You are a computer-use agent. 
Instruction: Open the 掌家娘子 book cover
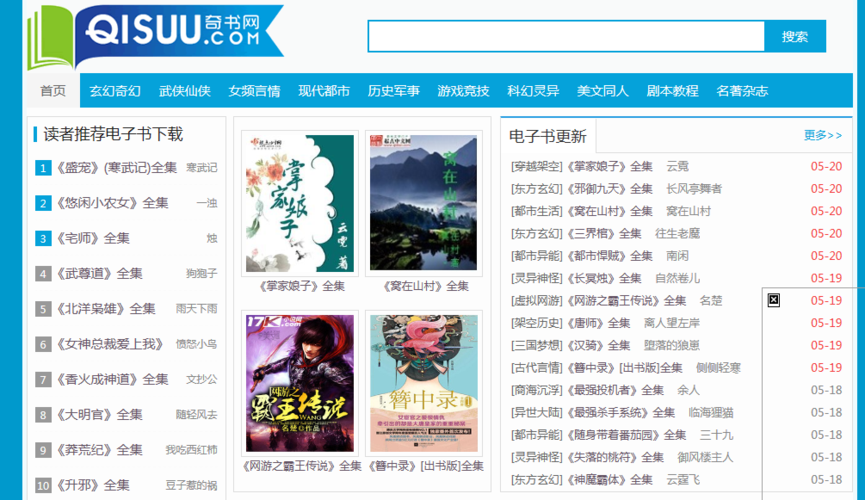300,202
